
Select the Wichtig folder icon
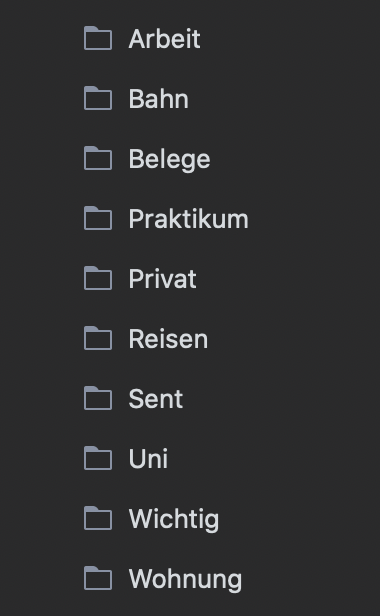point(98,518)
